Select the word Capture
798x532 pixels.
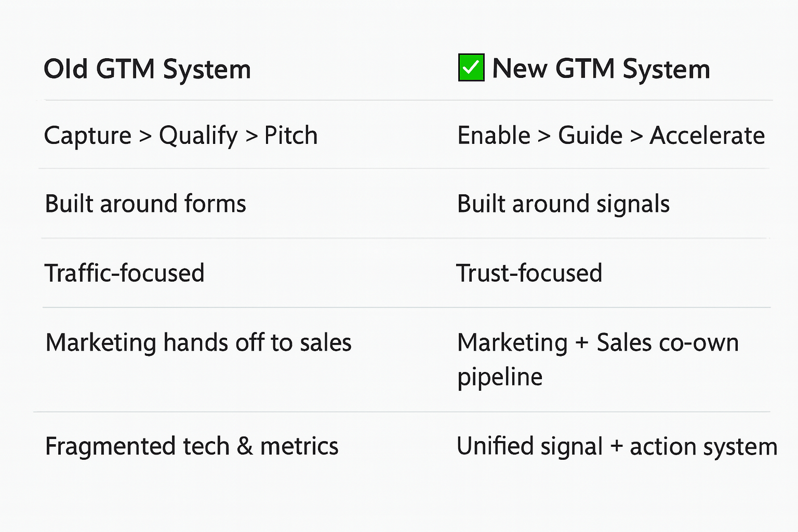point(88,136)
